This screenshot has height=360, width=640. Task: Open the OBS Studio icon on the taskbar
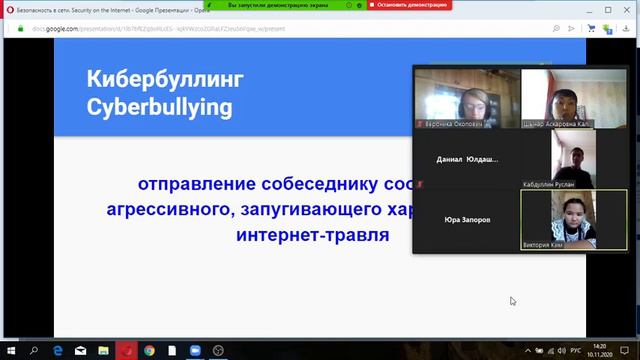[218, 351]
